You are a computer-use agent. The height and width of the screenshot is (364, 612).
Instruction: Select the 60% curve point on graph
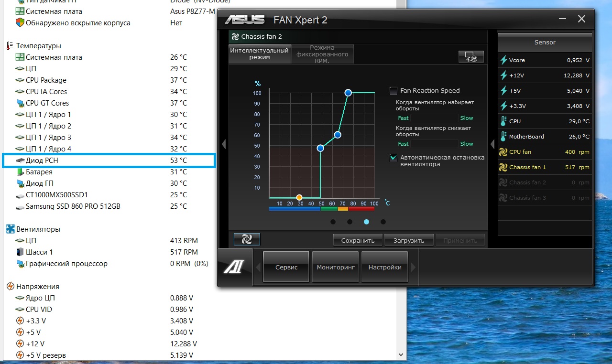pyautogui.click(x=338, y=135)
